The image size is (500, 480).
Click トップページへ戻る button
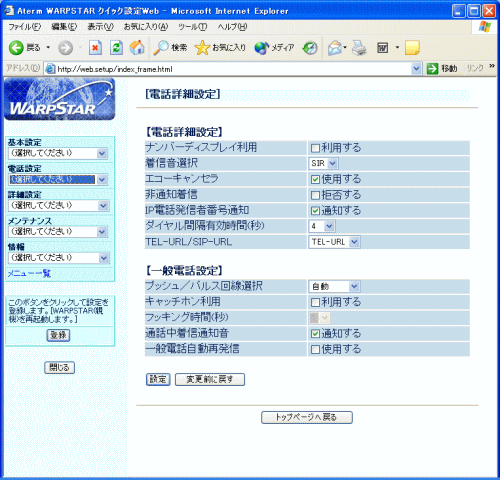click(306, 417)
